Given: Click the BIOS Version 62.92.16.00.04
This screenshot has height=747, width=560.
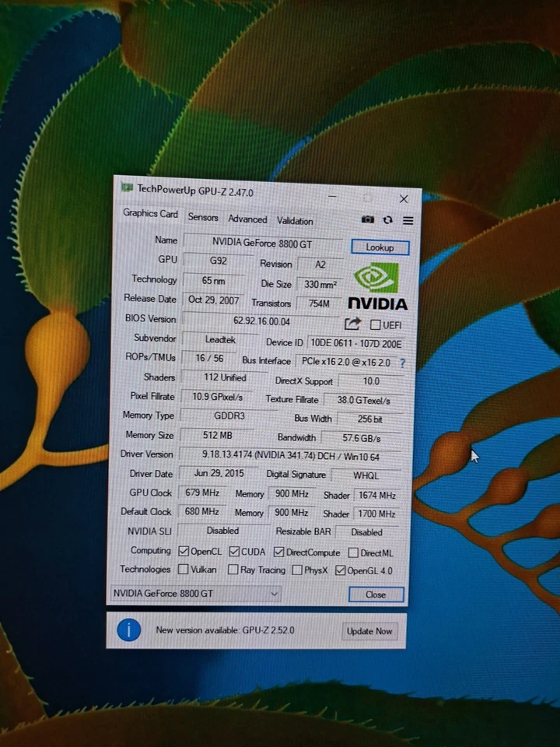Looking at the screenshot, I should click(261, 321).
